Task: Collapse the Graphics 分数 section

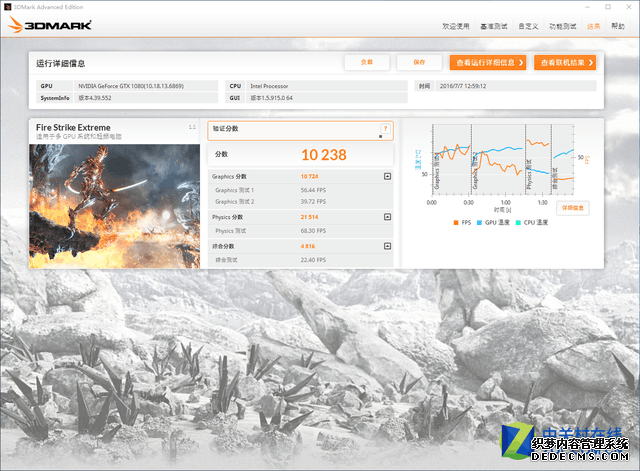Action: 387,176
